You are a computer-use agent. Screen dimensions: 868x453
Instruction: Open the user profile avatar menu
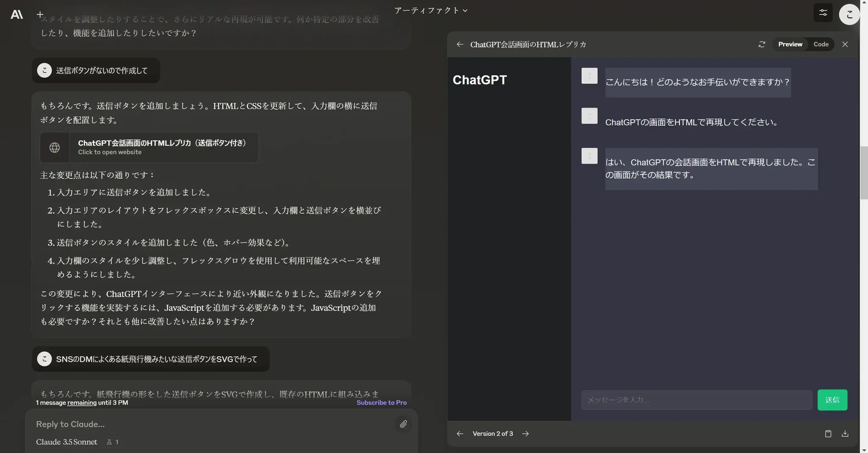[x=849, y=14]
